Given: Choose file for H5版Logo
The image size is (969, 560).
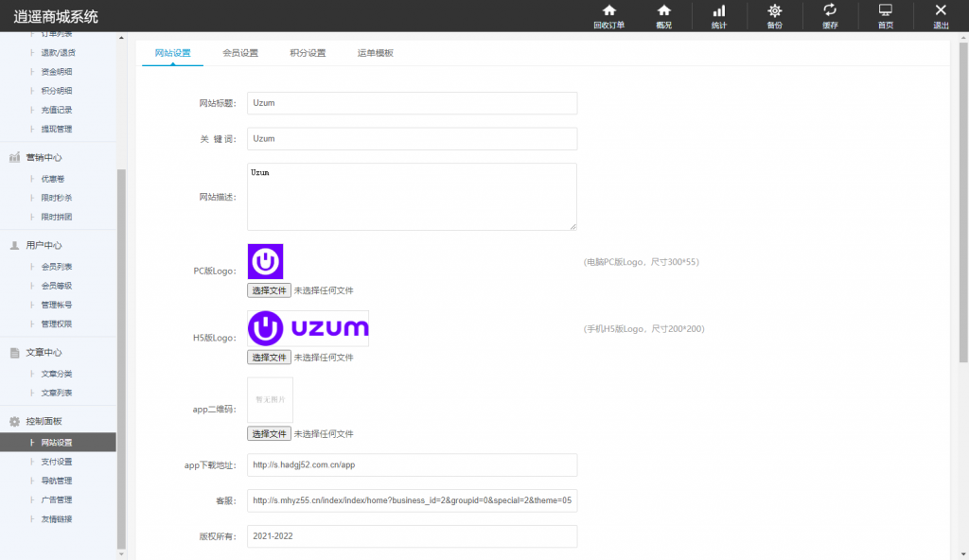Looking at the screenshot, I should 269,358.
